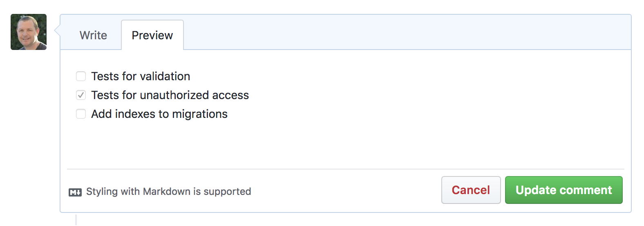The height and width of the screenshot is (226, 644).
Task: Click the timeline line beneath the comment box
Action: click(x=76, y=219)
